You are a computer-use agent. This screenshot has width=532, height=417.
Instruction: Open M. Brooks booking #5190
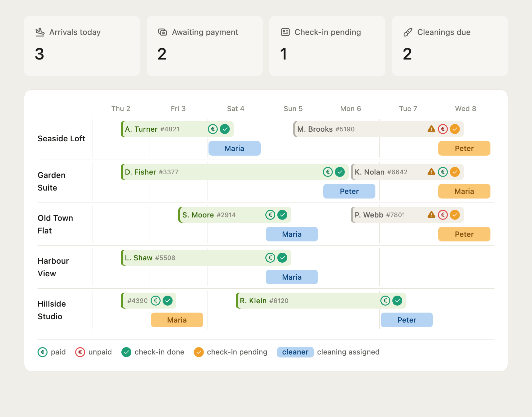[378, 129]
